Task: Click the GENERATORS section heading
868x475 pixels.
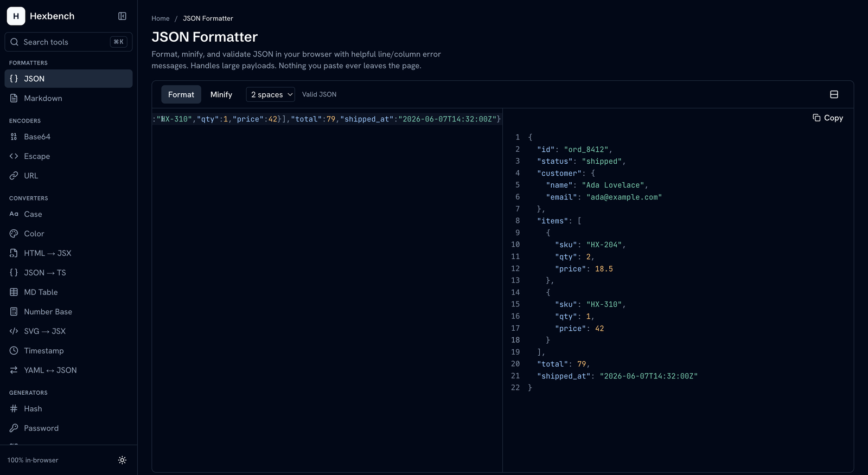Action: tap(28, 393)
